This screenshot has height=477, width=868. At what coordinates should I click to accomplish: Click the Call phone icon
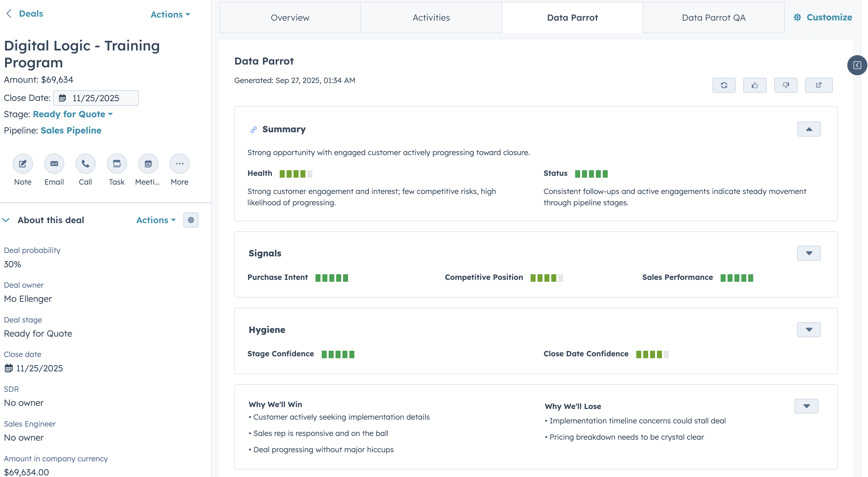(x=85, y=164)
